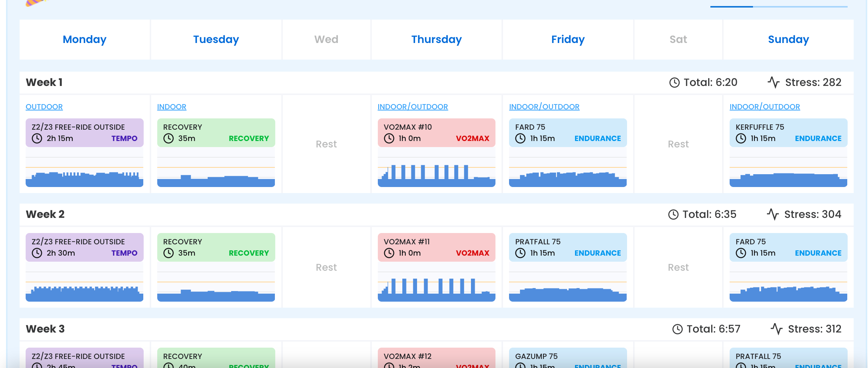The width and height of the screenshot is (868, 368).
Task: Click the Week 1 heading
Action: [x=44, y=82]
